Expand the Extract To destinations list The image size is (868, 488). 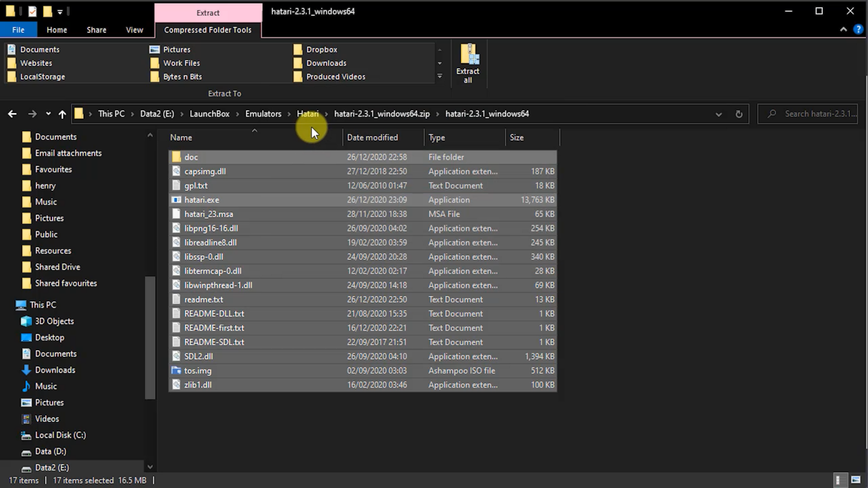click(x=440, y=77)
